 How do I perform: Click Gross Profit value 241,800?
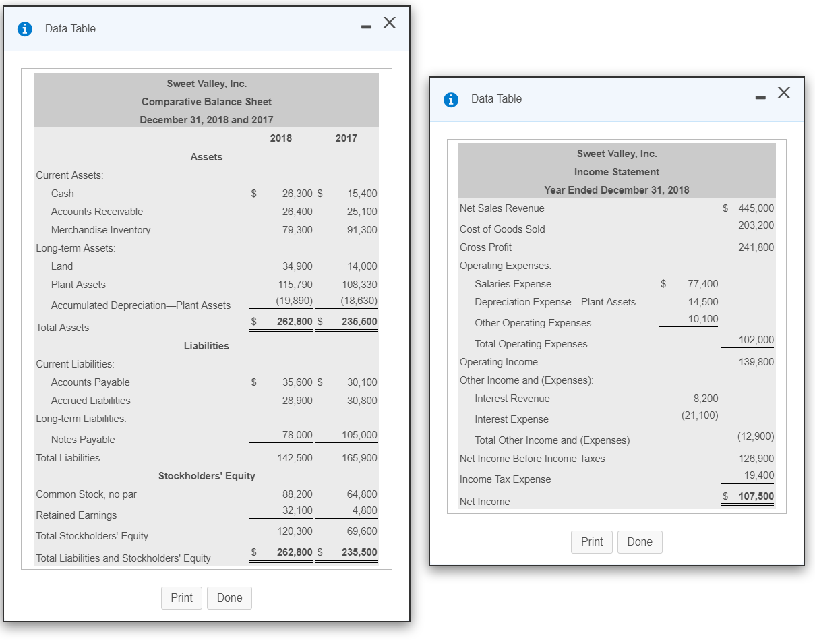coord(756,247)
